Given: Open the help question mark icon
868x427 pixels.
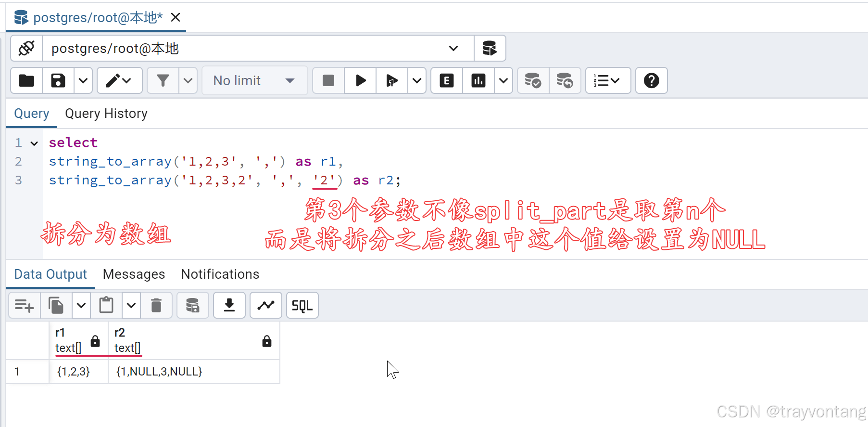Looking at the screenshot, I should pos(651,80).
